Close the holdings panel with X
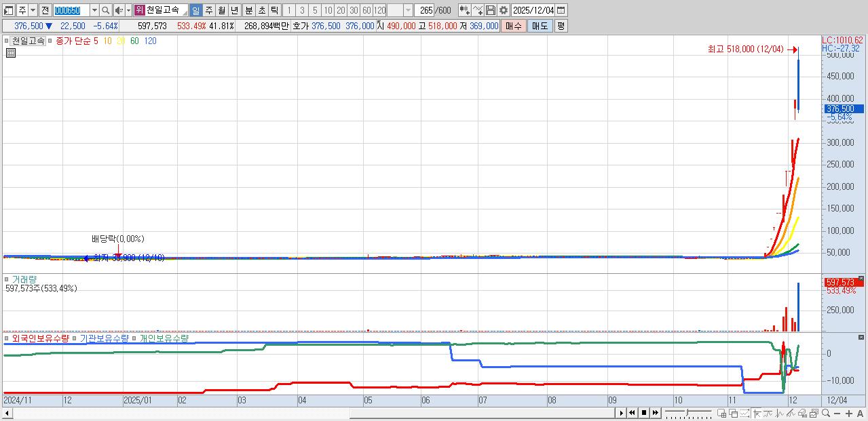This screenshot has height=421, width=868. [x=861, y=337]
